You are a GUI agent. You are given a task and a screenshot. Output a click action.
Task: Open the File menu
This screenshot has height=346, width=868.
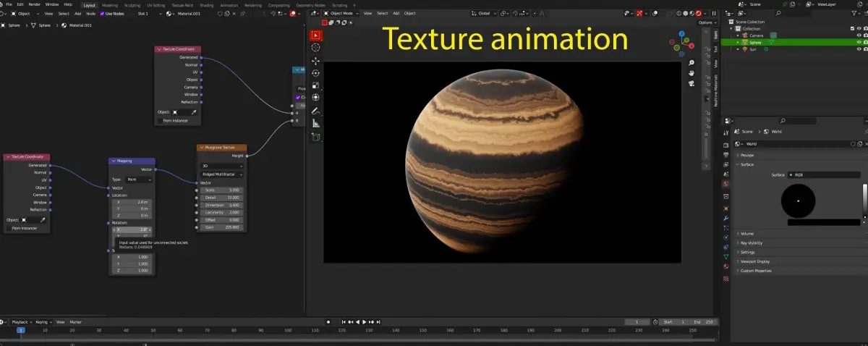(9, 4)
